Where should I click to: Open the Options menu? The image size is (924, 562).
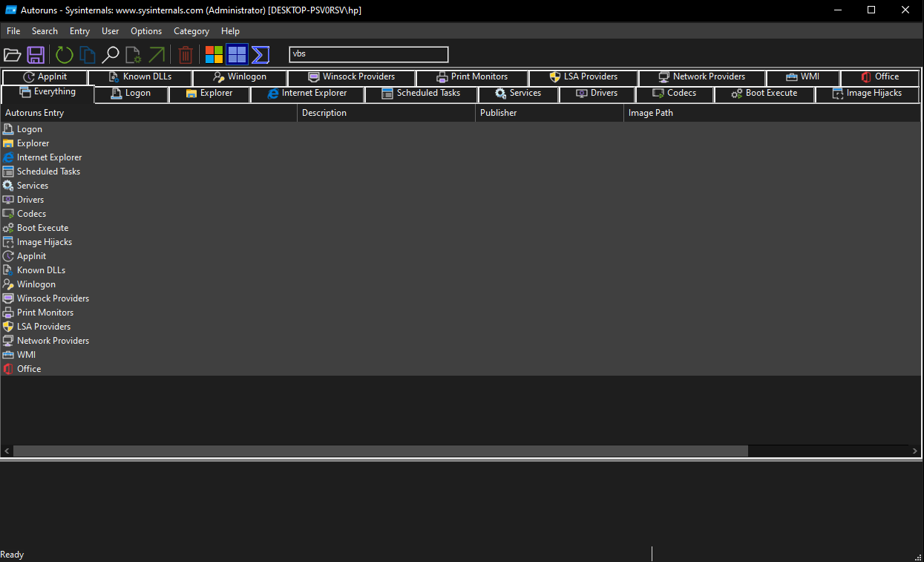pyautogui.click(x=146, y=31)
